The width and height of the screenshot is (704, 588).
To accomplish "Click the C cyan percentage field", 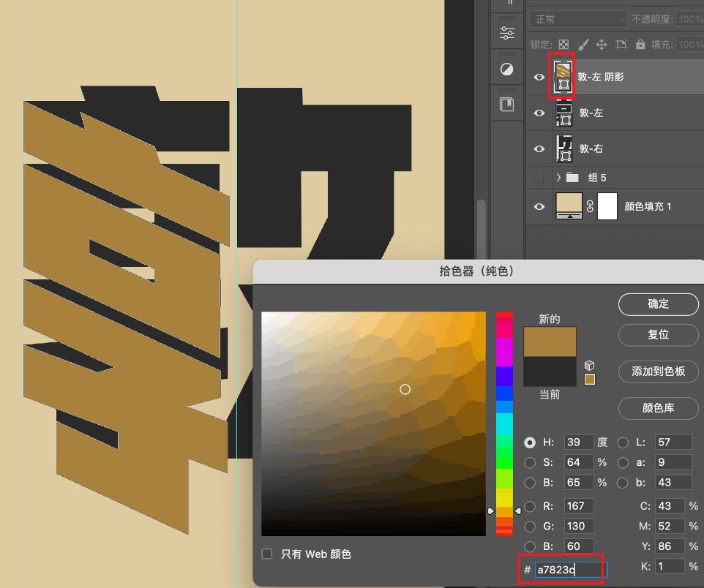I will pos(670,506).
